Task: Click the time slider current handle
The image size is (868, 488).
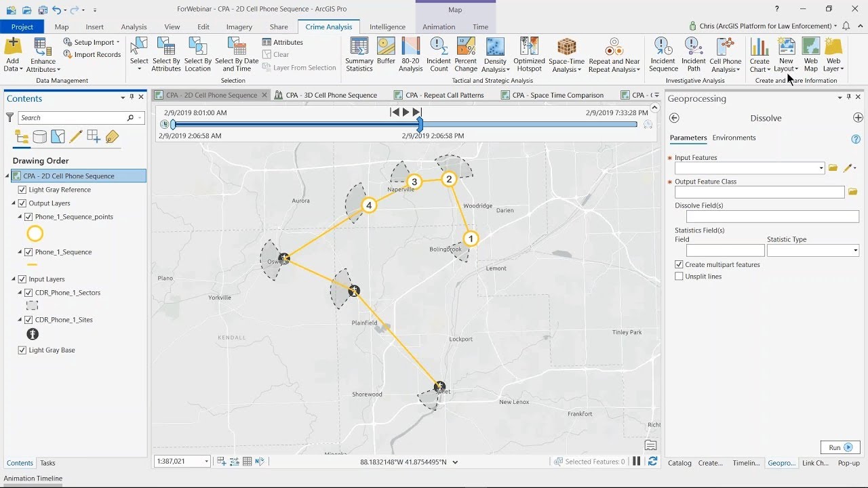Action: (420, 125)
